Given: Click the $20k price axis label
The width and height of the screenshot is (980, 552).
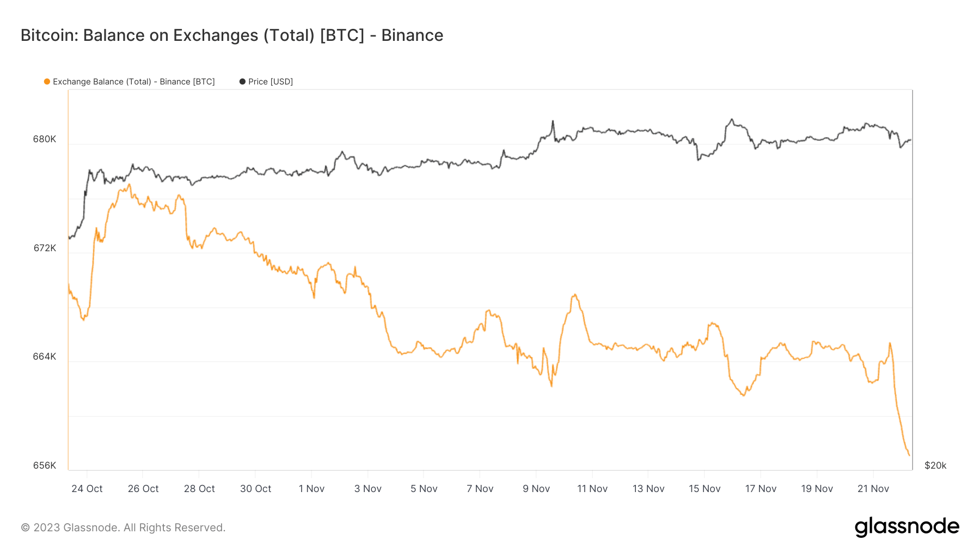Looking at the screenshot, I should pos(935,465).
